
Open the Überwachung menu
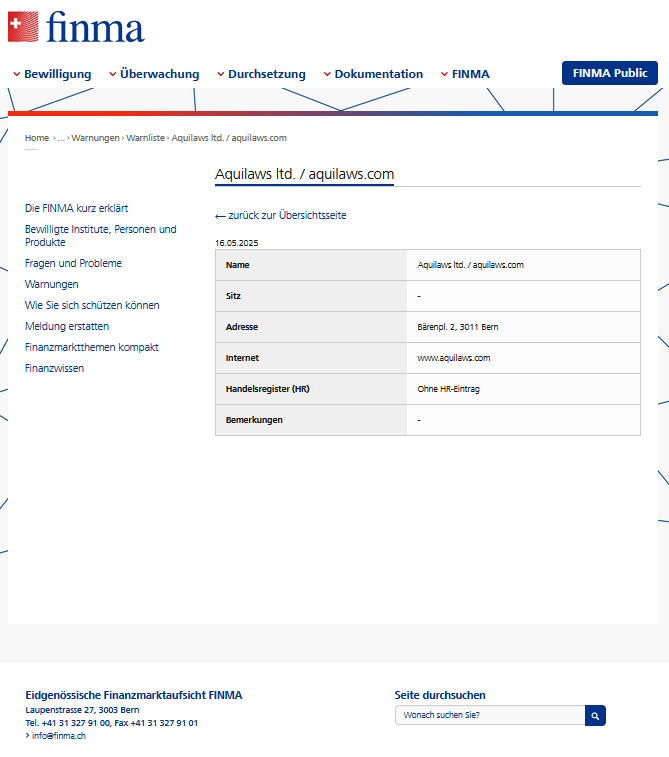point(159,74)
